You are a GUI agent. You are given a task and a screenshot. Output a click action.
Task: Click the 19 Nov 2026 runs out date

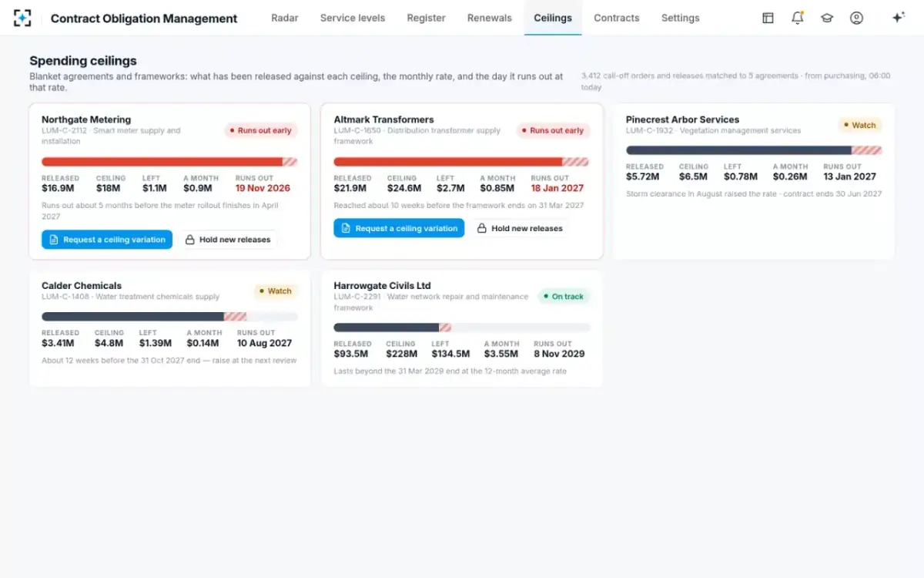pyautogui.click(x=263, y=188)
